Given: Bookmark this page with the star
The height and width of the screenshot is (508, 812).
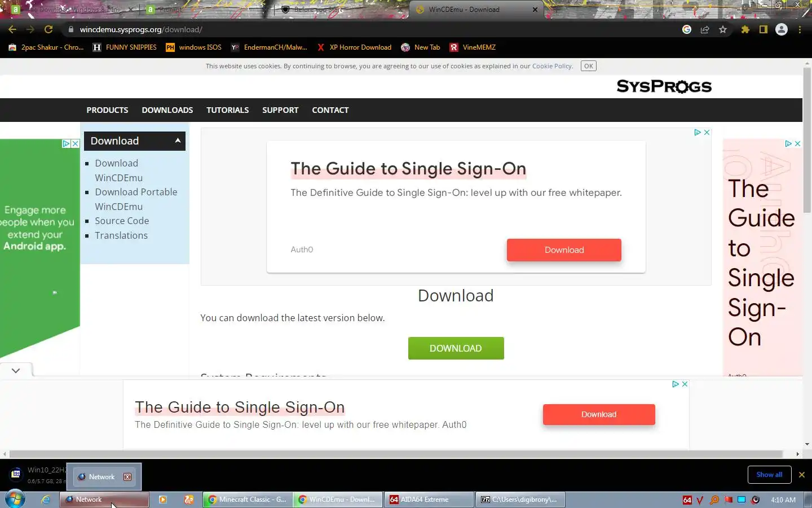Looking at the screenshot, I should point(723,29).
